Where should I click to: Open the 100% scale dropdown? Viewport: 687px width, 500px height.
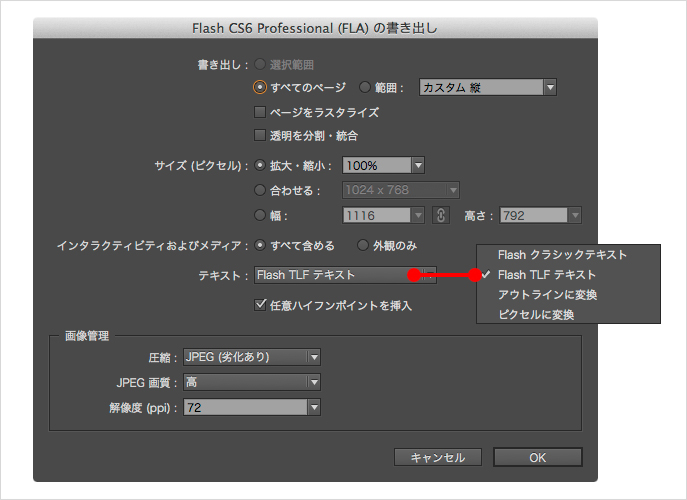pyautogui.click(x=383, y=165)
